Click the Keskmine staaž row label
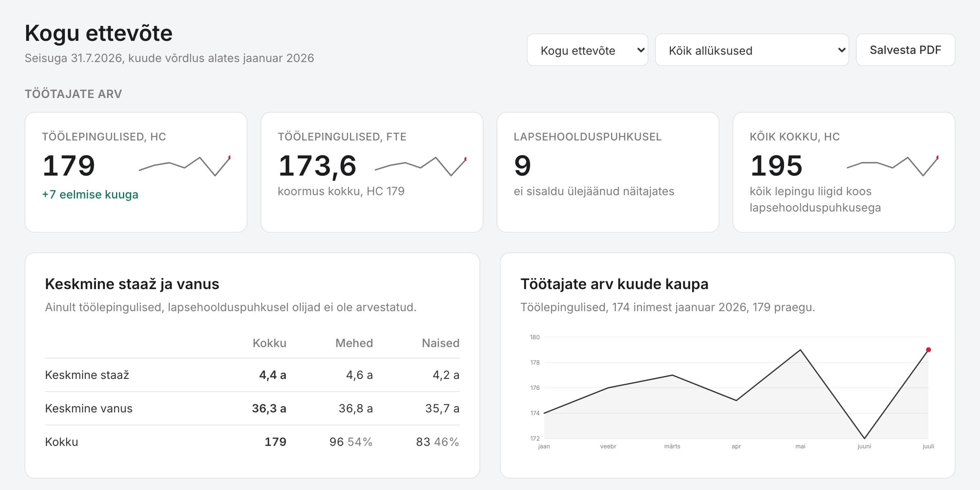 [x=87, y=375]
